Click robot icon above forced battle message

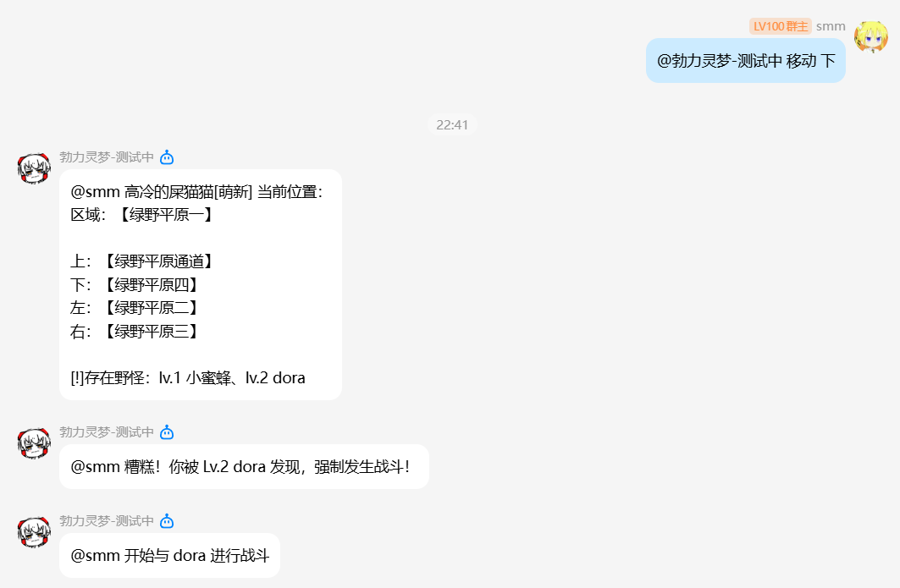[167, 432]
